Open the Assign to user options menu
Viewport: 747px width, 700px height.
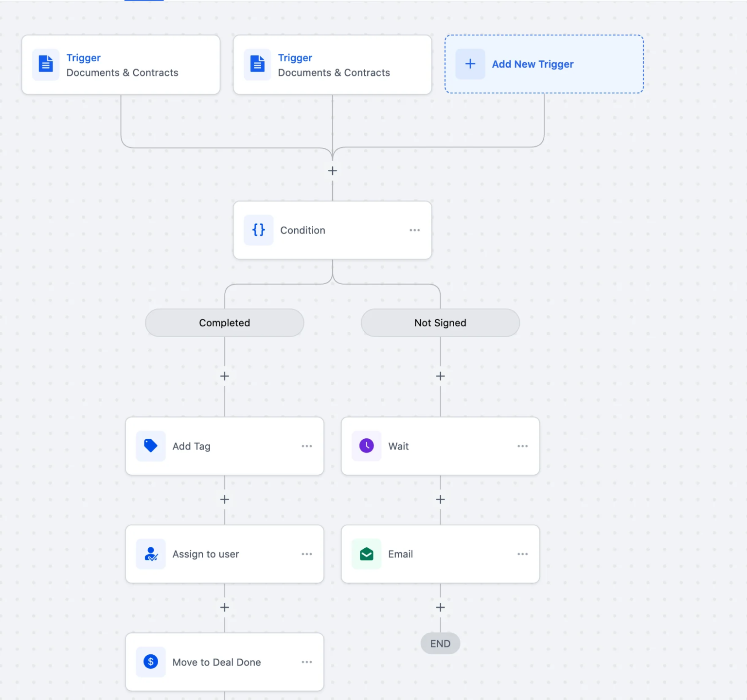pyautogui.click(x=307, y=554)
